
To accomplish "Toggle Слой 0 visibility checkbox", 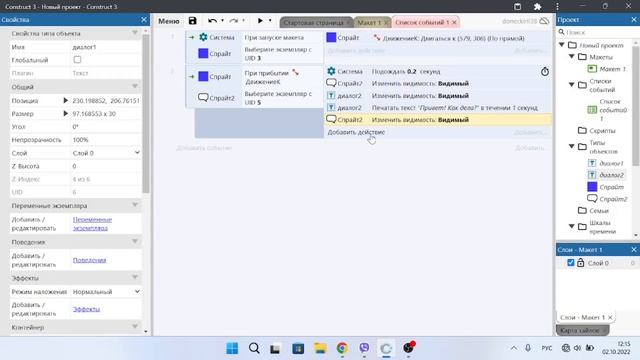I will (571, 263).
